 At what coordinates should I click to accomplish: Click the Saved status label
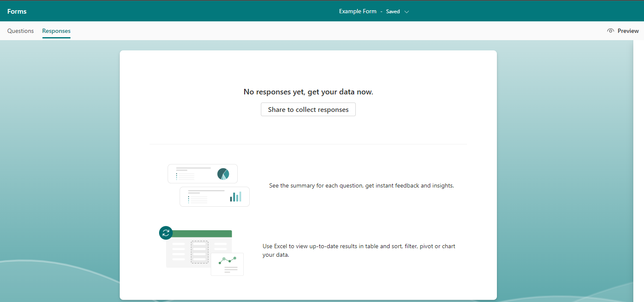tap(393, 12)
